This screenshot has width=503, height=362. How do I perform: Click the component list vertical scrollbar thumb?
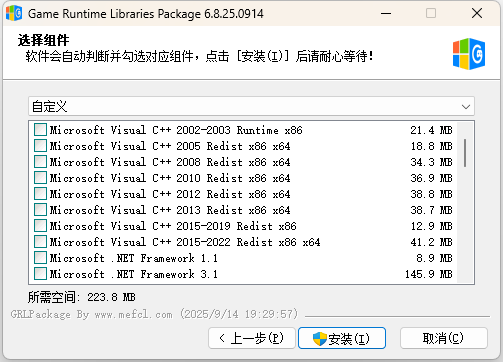pyautogui.click(x=465, y=153)
